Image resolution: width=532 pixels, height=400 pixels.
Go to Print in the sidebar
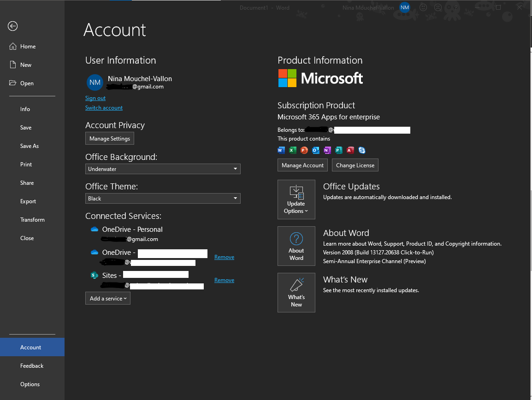[26, 165]
